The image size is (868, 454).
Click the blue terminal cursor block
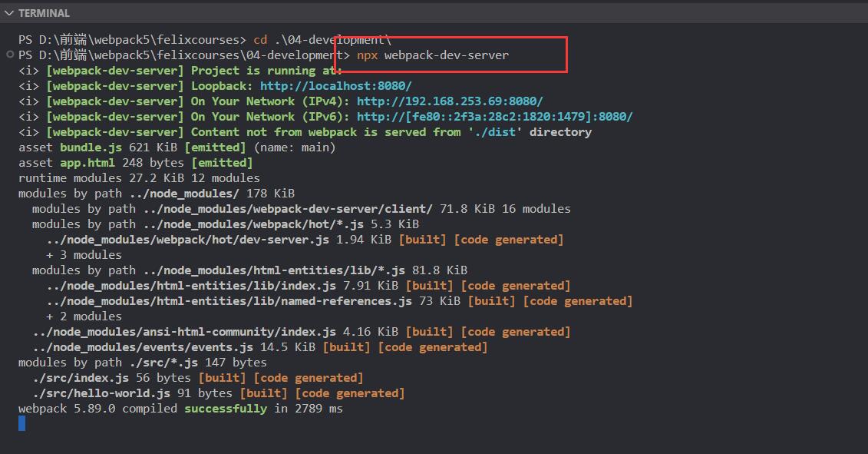coord(21,423)
